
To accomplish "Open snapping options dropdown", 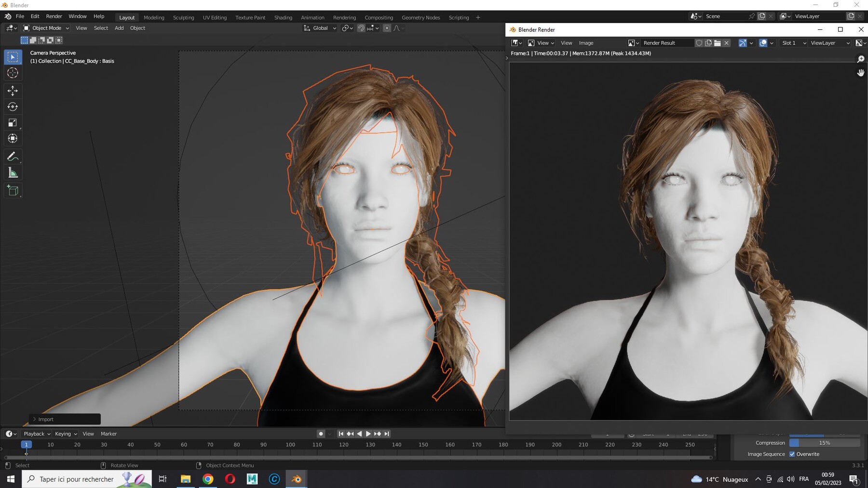I will point(373,28).
